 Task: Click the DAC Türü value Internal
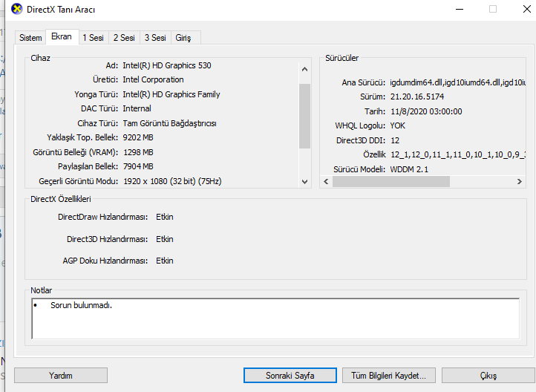[137, 108]
